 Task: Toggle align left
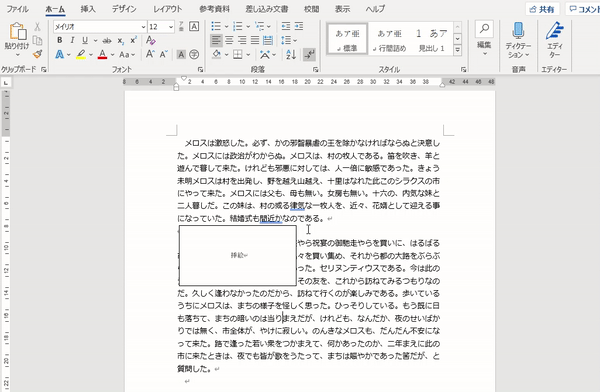click(x=216, y=40)
